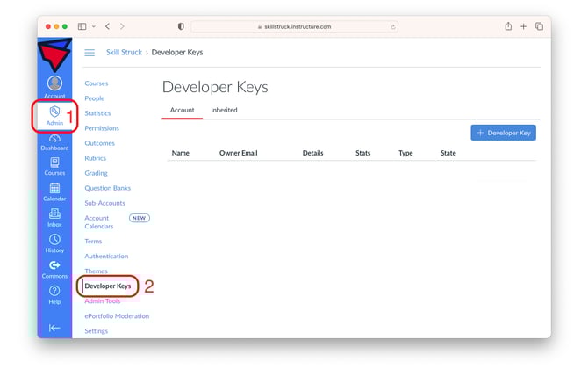Click the Name column header
This screenshot has height=369, width=588.
(x=181, y=153)
